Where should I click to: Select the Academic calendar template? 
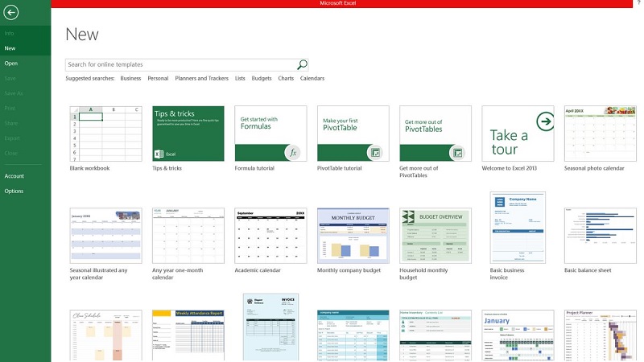click(270, 234)
